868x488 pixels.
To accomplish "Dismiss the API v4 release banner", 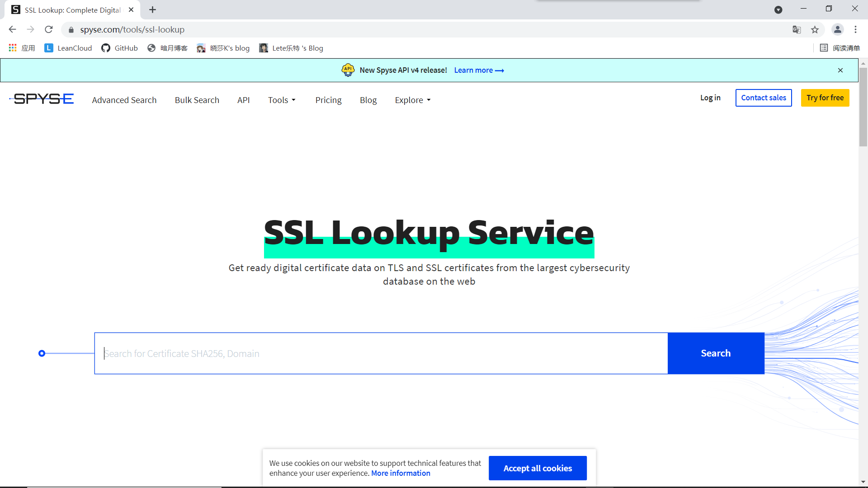I will [x=840, y=70].
